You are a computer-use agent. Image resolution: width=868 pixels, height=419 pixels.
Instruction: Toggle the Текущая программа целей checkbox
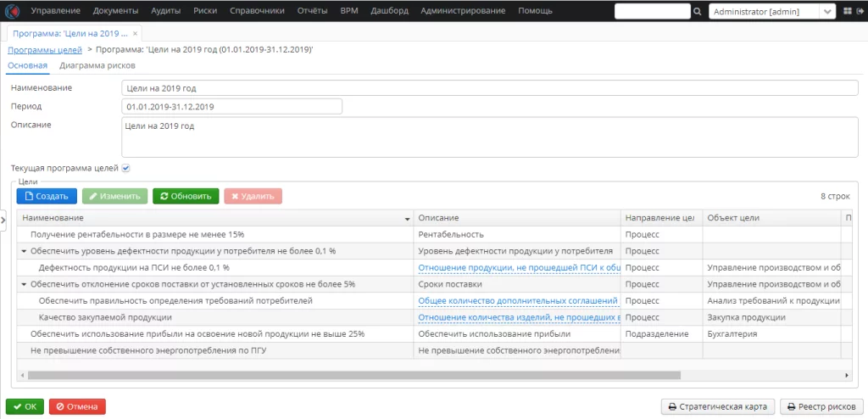tap(125, 168)
